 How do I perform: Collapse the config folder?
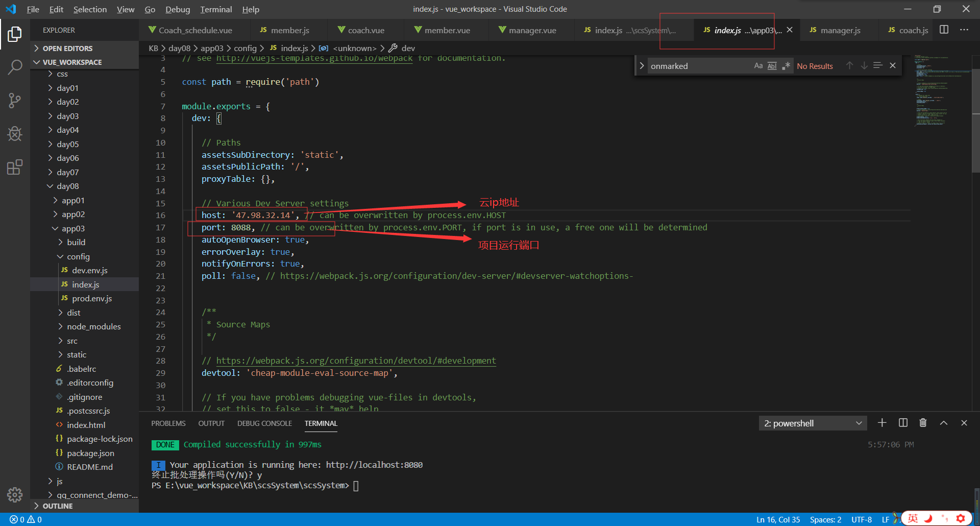pos(84,256)
